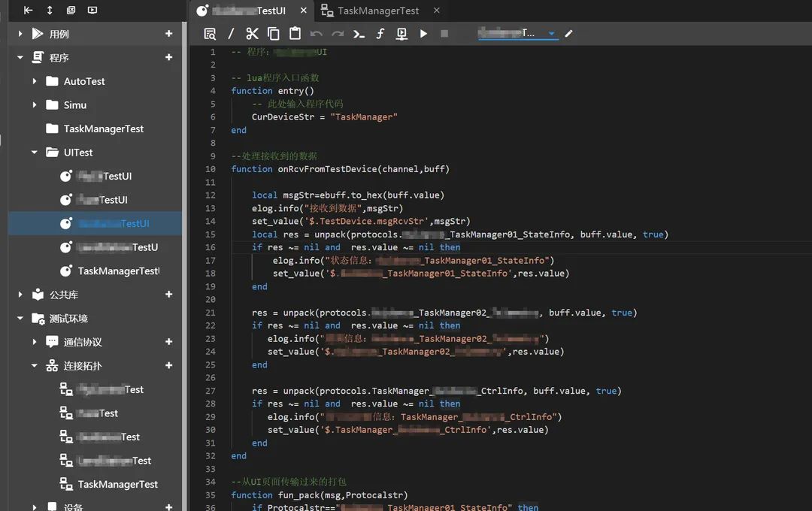
Task: Click the pencil edit icon in toolbar
Action: tap(568, 34)
